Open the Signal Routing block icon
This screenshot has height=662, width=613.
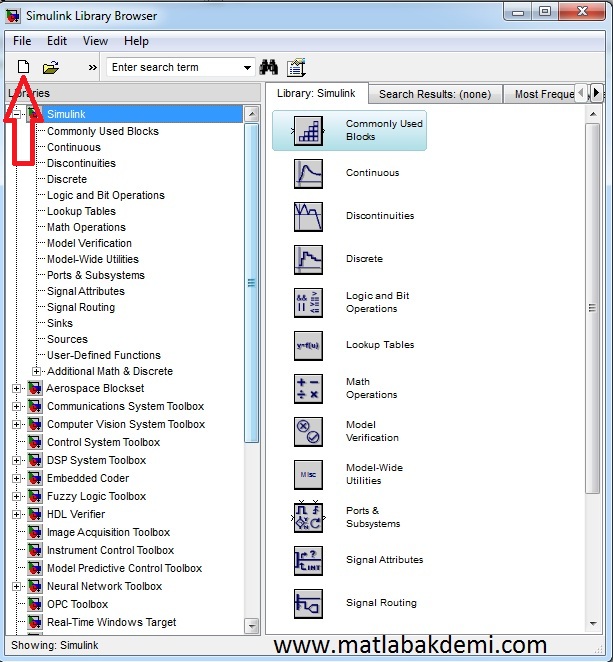[x=308, y=604]
